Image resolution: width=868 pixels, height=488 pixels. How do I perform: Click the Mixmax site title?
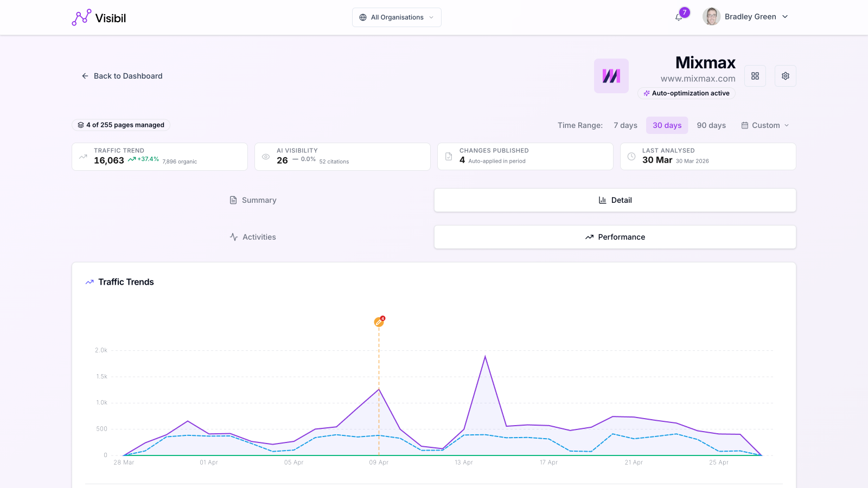pos(705,63)
